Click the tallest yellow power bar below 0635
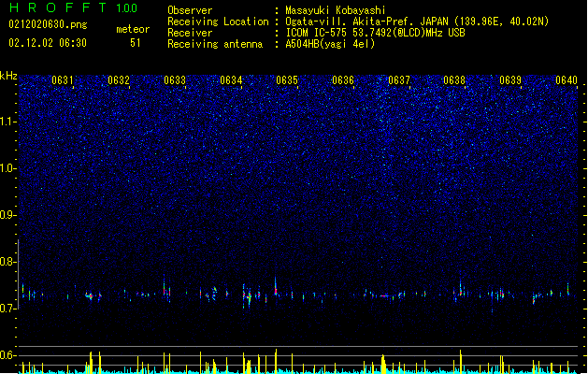 (x=277, y=361)
